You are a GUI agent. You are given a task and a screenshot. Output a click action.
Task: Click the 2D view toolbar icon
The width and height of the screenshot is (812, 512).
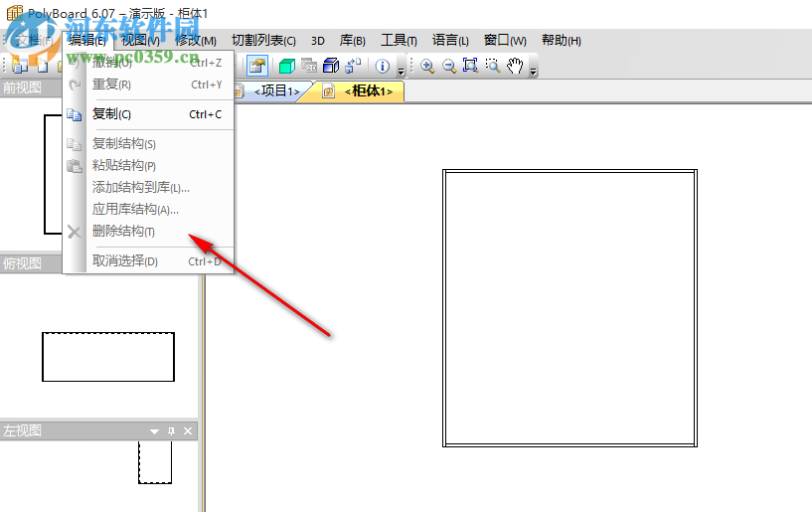click(x=309, y=66)
